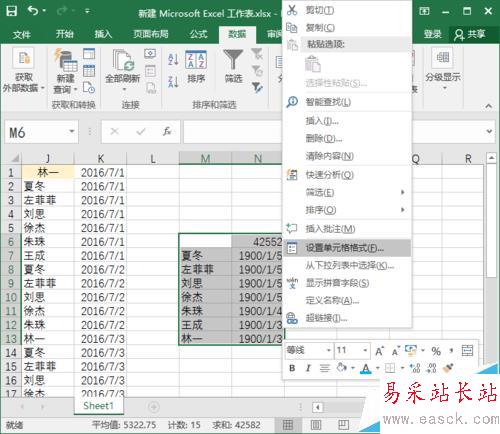Select Format Cells (设置单元格格式) menu item

click(x=347, y=248)
